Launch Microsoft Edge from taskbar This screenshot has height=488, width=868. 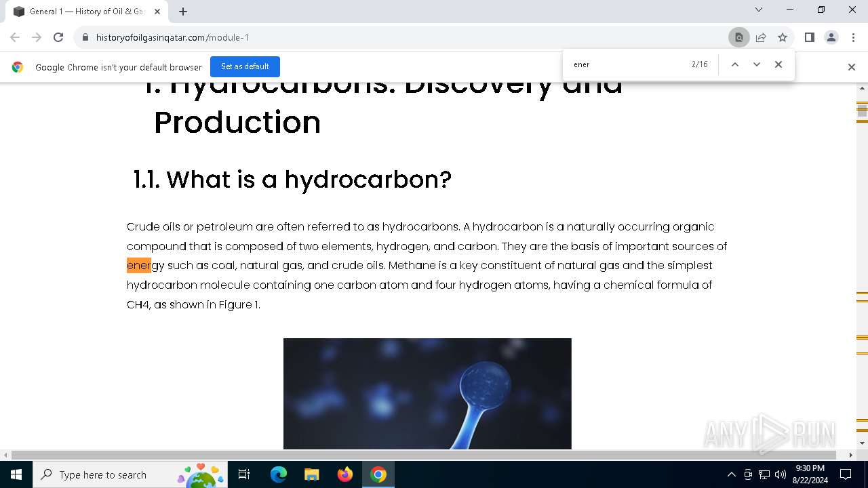278,474
